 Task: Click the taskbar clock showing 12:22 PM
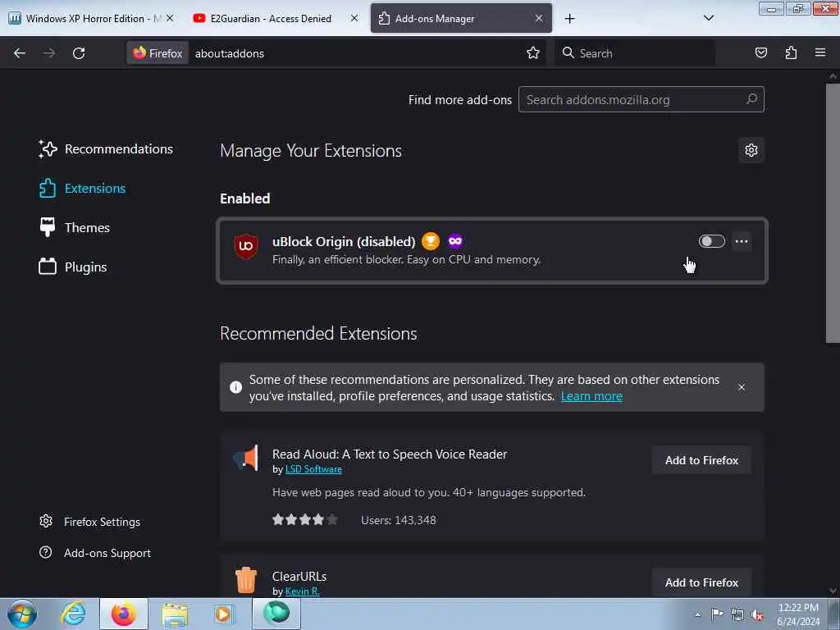(798, 614)
